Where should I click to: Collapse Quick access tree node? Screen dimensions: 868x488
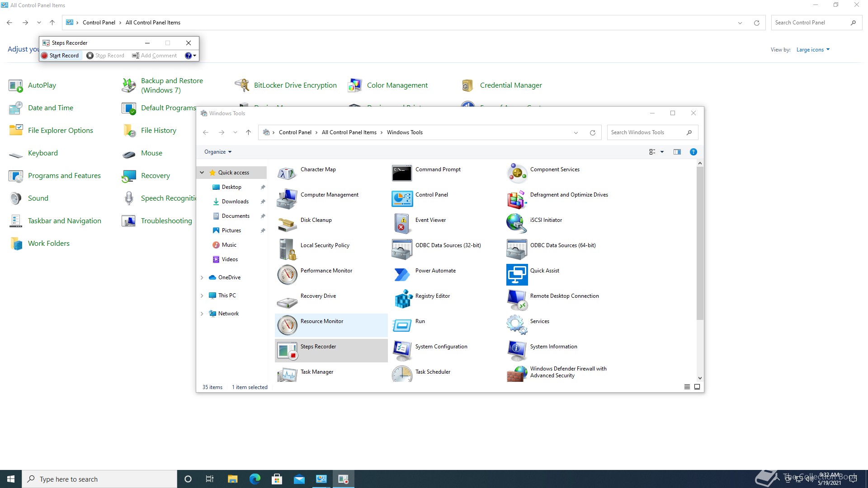(202, 173)
